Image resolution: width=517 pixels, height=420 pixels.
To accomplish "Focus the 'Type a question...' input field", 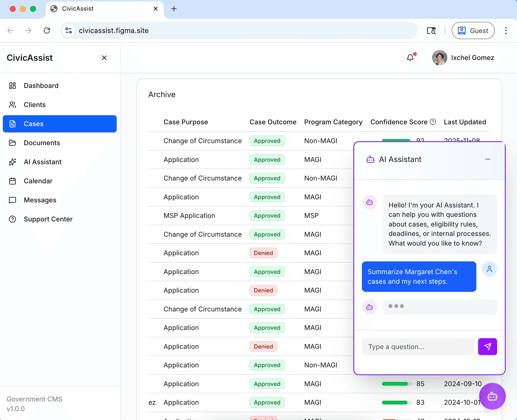I will (x=418, y=347).
